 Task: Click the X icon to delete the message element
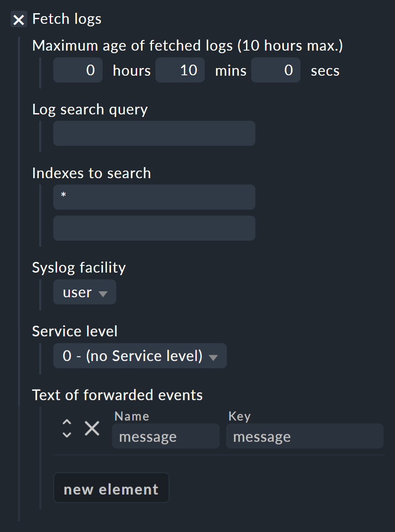(x=92, y=429)
